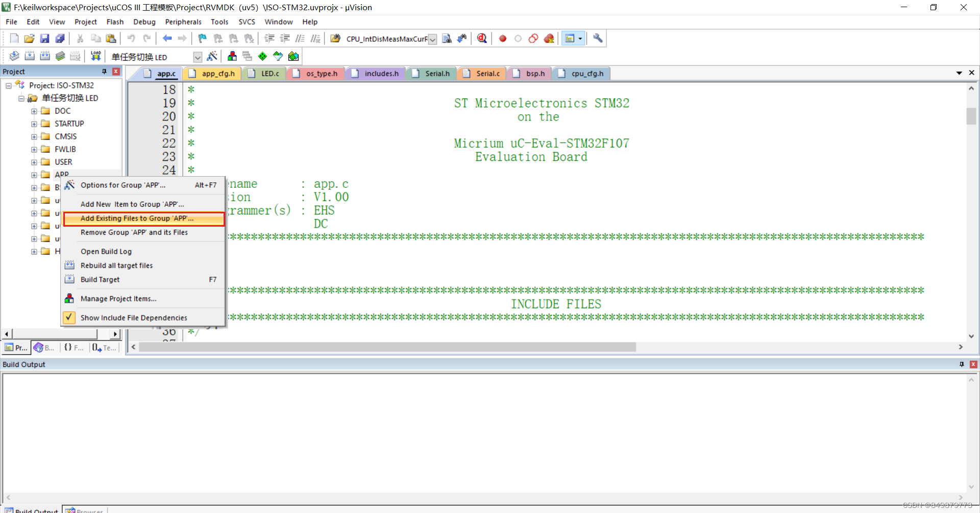Image resolution: width=980 pixels, height=513 pixels.
Task: Choose Remove Group 'APP' and its Files
Action: [144, 232]
